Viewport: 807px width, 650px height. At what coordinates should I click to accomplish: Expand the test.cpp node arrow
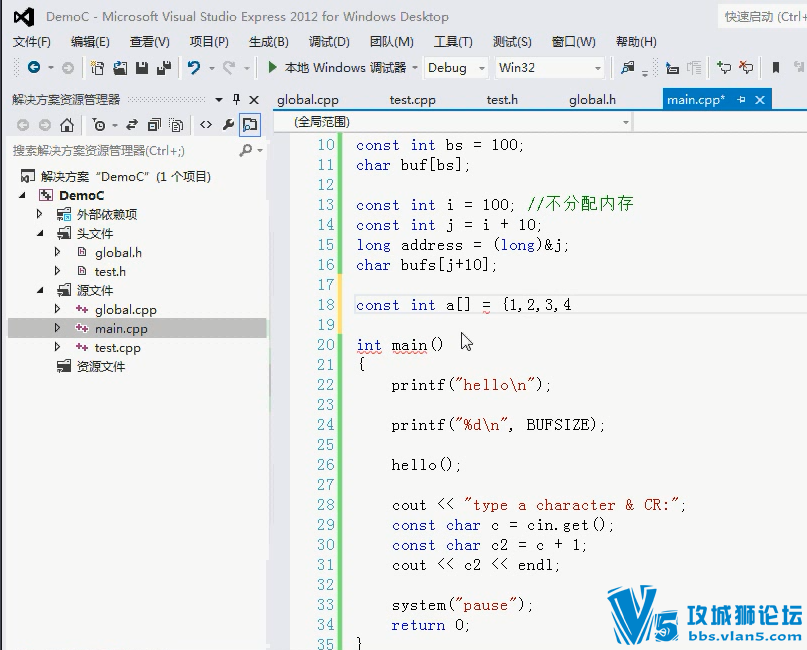coord(57,347)
